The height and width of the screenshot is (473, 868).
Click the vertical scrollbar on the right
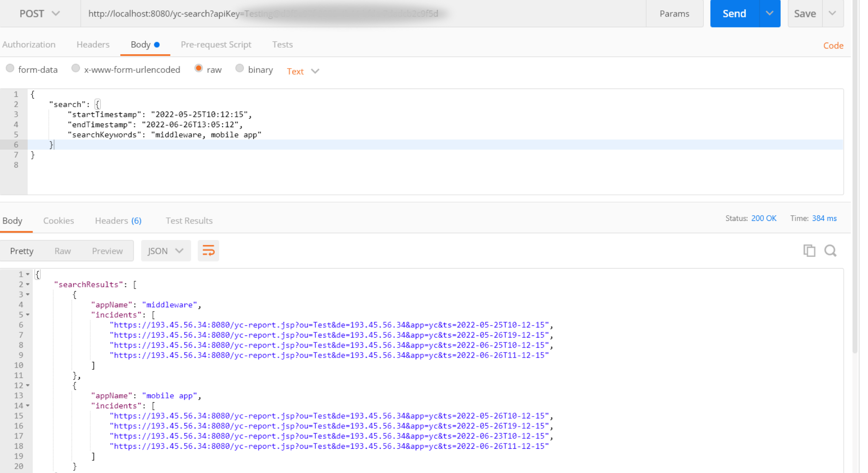tap(855, 174)
